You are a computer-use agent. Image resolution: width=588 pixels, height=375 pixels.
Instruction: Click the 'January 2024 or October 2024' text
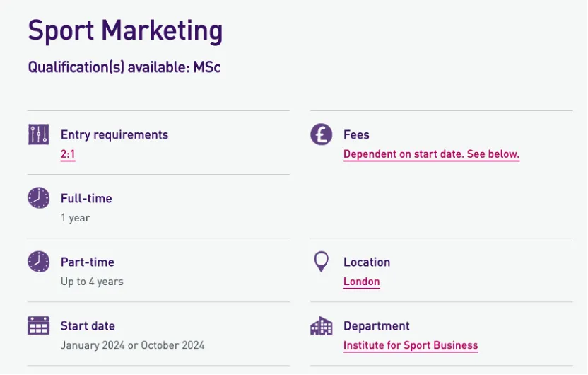click(x=132, y=345)
